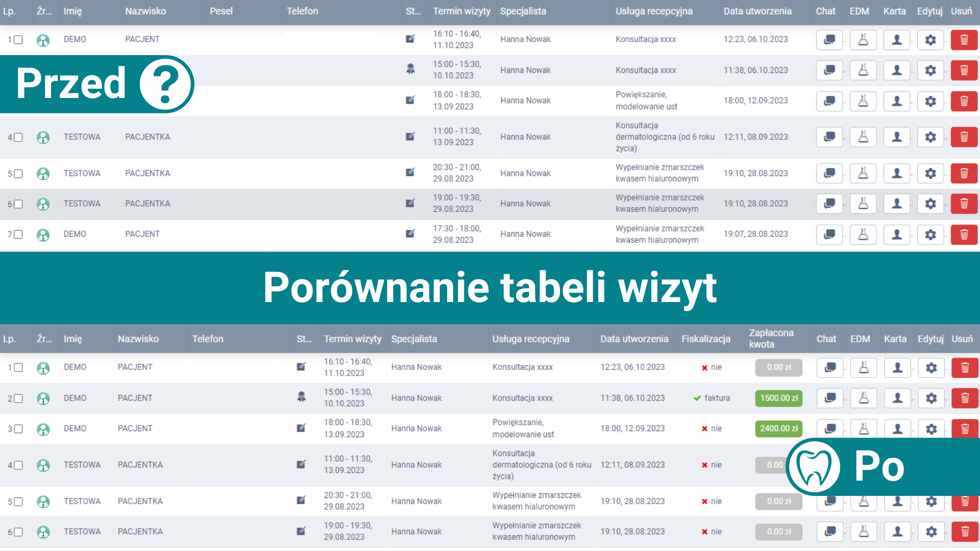The height and width of the screenshot is (551, 980).
Task: Open EDM flask for 11:00 visit in Przed table
Action: [x=863, y=137]
